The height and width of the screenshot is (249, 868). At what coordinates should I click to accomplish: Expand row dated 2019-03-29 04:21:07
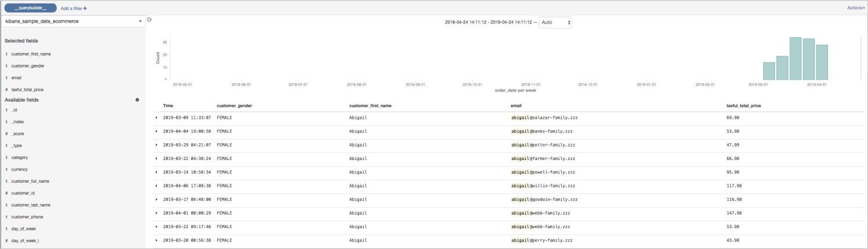click(x=157, y=144)
